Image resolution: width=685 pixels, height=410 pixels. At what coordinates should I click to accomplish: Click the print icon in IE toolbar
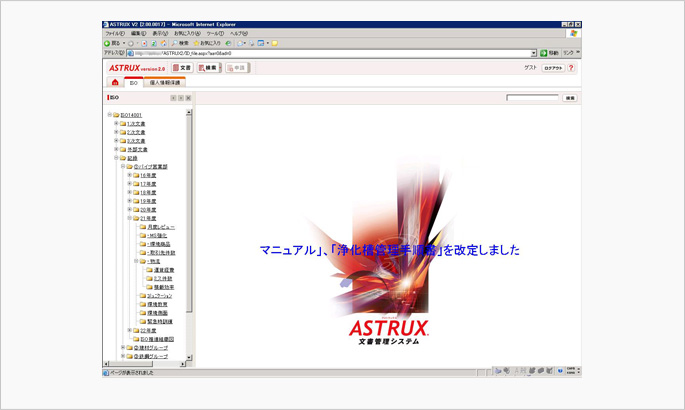(x=251, y=43)
